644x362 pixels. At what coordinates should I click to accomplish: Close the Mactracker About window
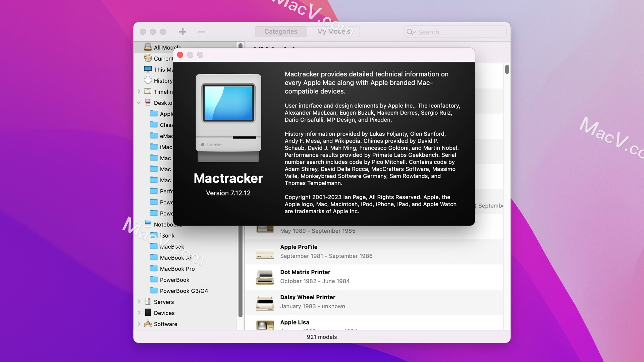180,55
